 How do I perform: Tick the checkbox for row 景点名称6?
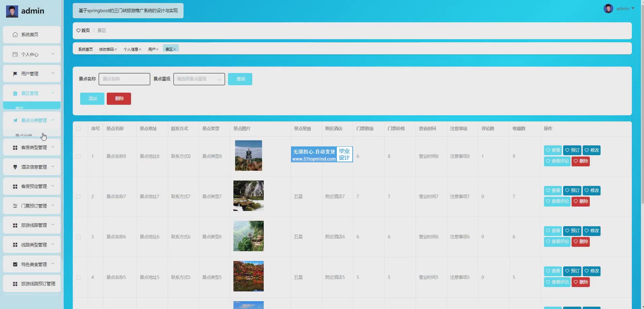point(78,237)
